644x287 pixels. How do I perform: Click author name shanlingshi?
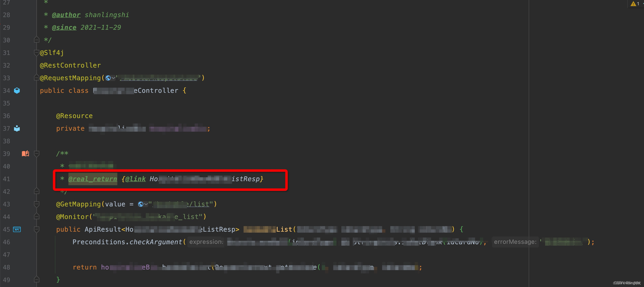point(107,15)
